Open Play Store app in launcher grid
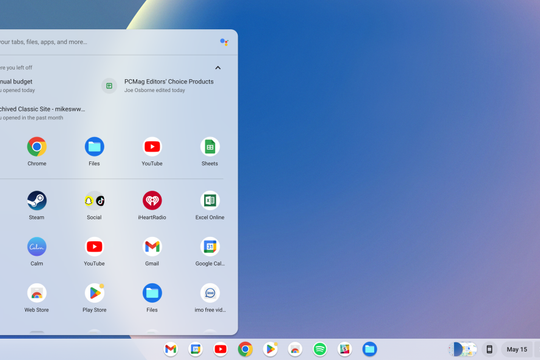This screenshot has height=360, width=540. (x=94, y=293)
